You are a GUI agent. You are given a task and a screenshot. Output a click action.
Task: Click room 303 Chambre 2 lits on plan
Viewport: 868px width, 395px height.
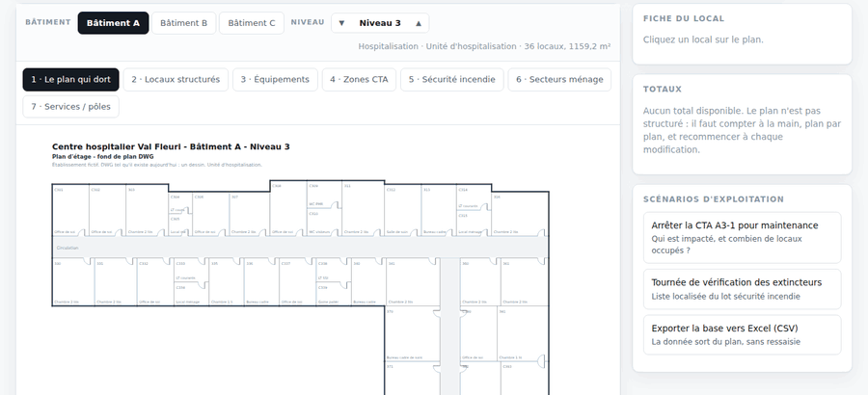coord(147,211)
